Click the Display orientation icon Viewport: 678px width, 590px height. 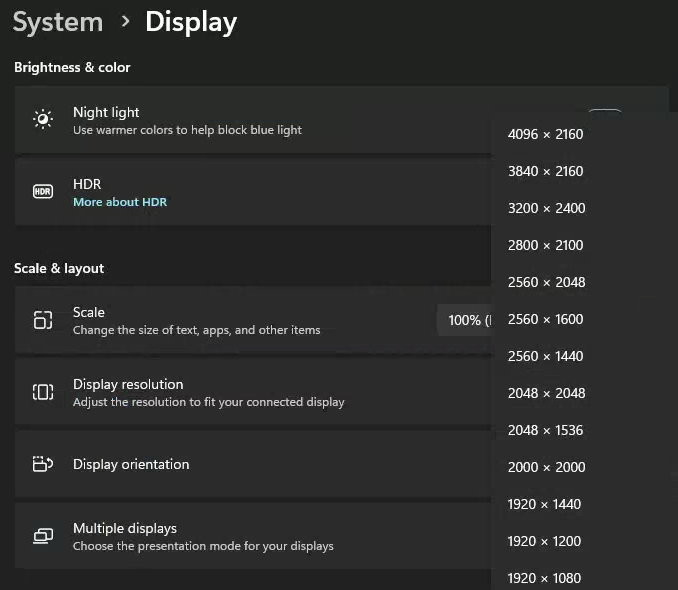click(43, 464)
